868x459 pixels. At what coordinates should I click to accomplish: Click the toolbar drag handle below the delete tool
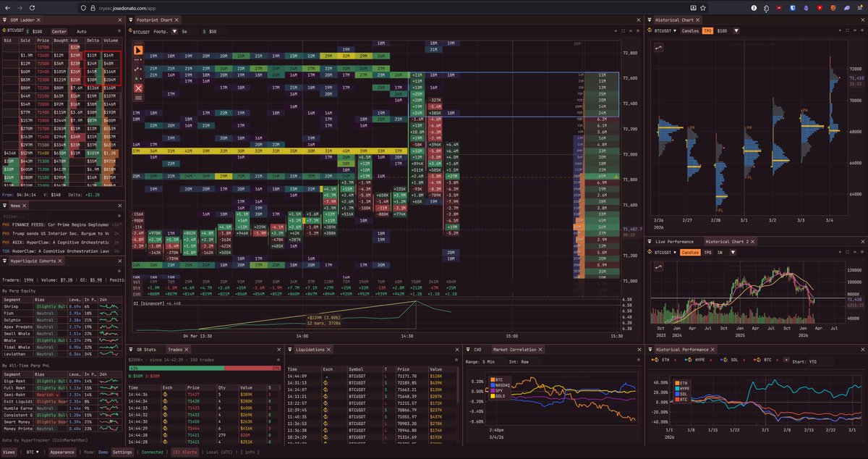coord(138,98)
